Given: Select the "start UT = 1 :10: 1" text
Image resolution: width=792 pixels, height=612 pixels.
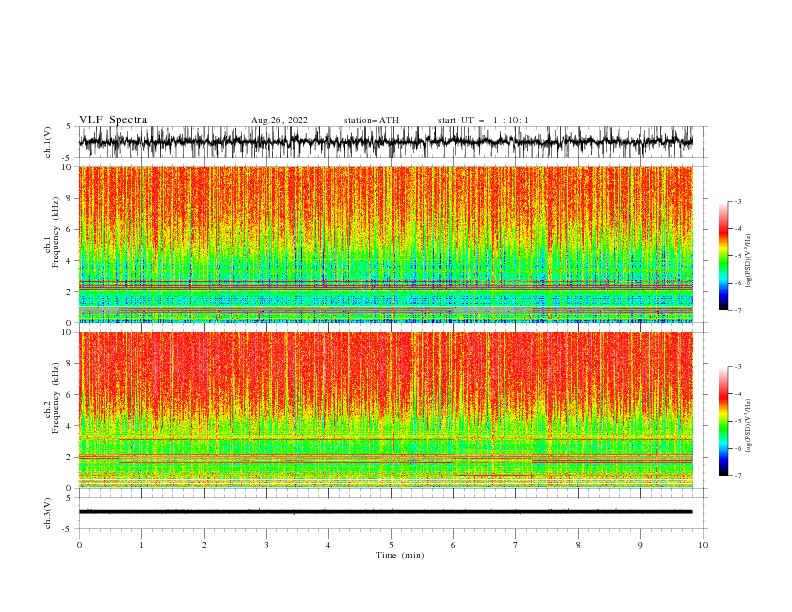Looking at the screenshot, I should pyautogui.click(x=483, y=120).
